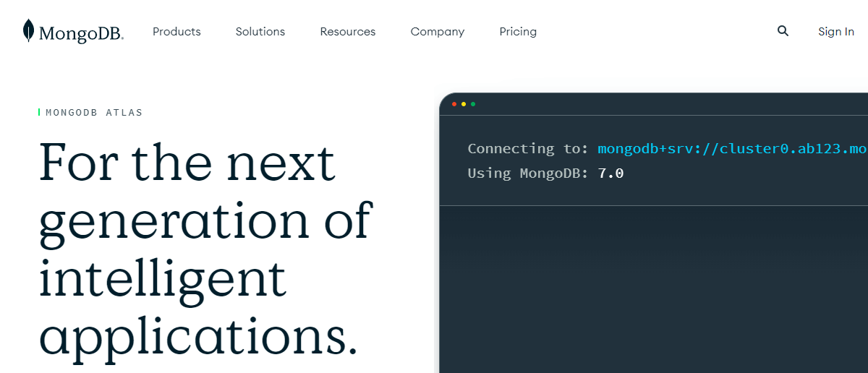Click the green dot in terminal window
The image size is (868, 373).
[x=473, y=104]
